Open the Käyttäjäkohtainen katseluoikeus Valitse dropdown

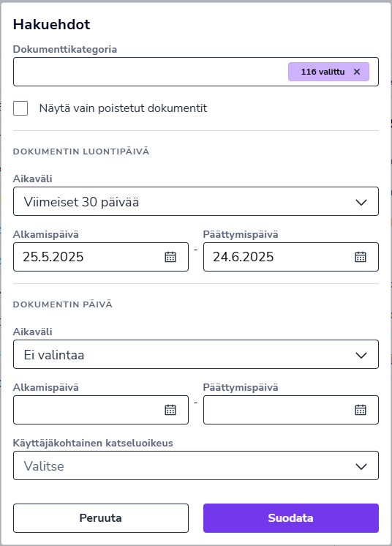(196, 465)
